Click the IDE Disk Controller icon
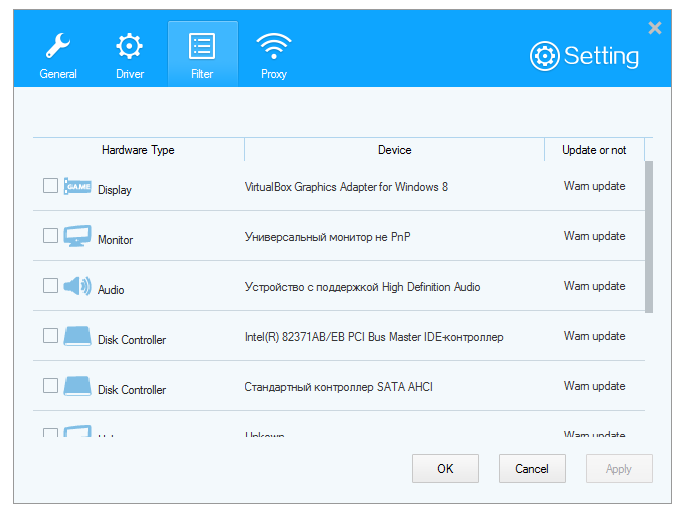This screenshot has height=519, width=683. (77, 337)
